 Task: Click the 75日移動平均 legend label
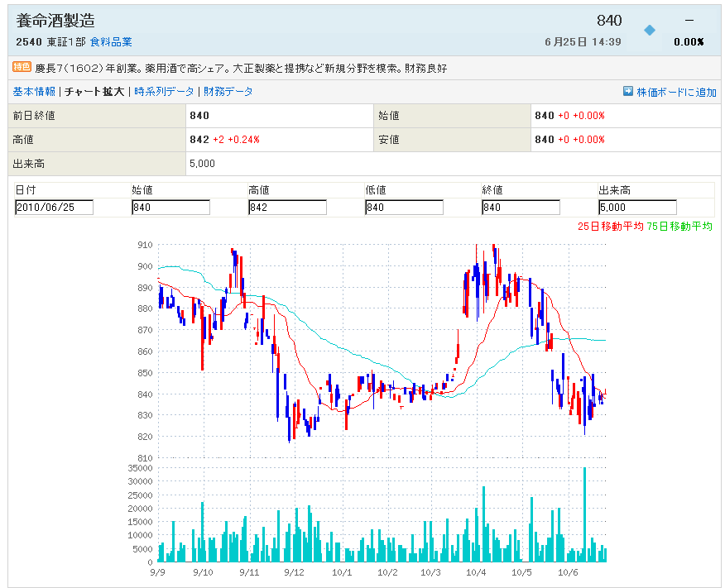[679, 226]
